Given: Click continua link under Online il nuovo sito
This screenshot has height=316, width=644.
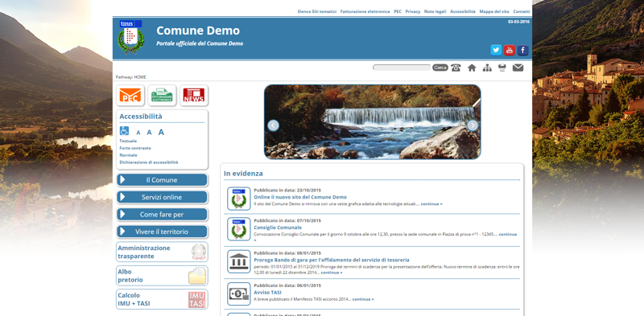Looking at the screenshot, I should click(x=431, y=203).
